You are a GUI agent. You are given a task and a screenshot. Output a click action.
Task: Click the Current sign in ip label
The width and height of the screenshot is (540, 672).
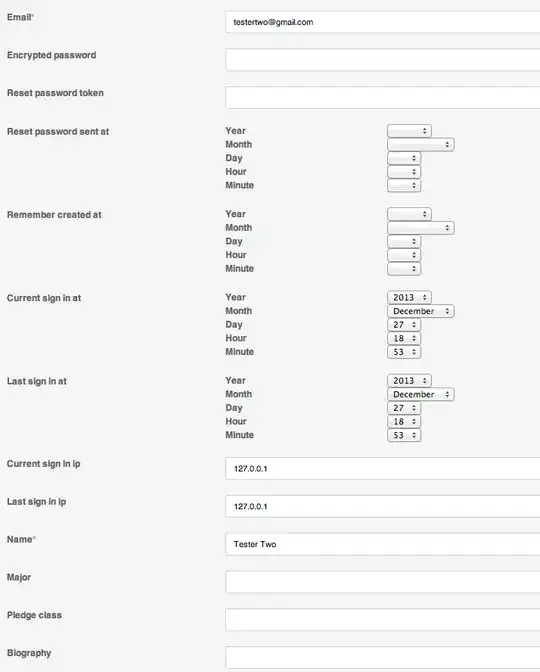coord(43,464)
